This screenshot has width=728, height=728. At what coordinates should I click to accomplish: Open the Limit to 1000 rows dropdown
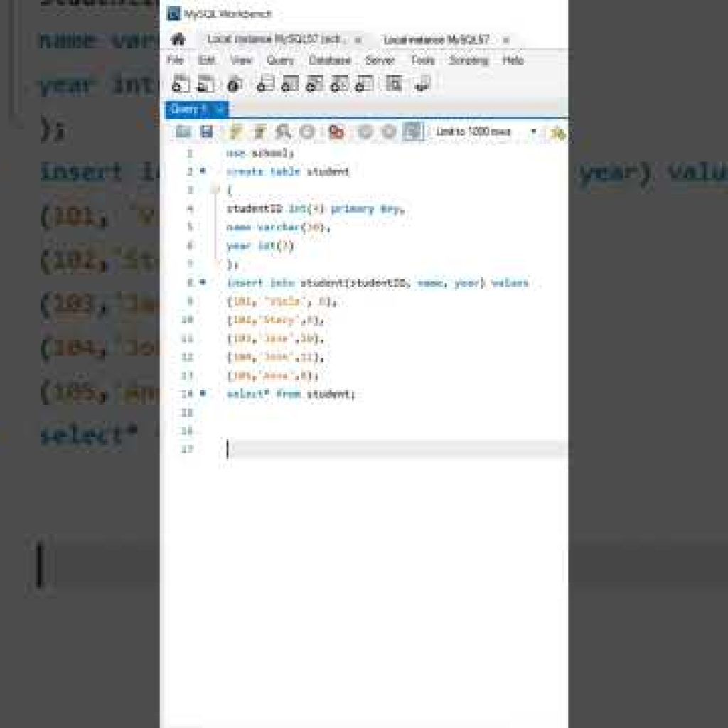click(533, 132)
